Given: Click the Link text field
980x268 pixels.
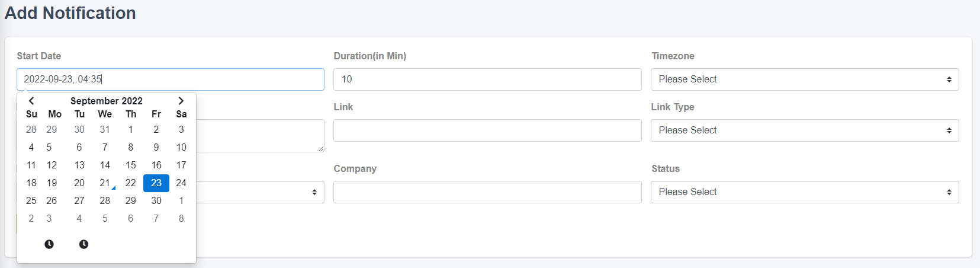Looking at the screenshot, I should click(x=487, y=130).
